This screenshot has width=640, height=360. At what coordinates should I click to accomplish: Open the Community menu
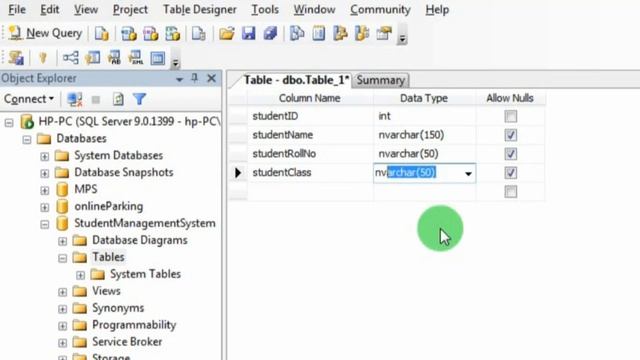(380, 9)
